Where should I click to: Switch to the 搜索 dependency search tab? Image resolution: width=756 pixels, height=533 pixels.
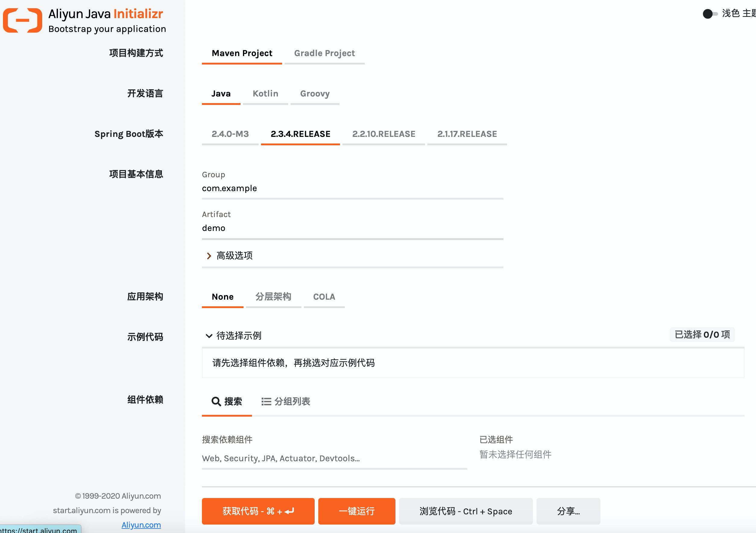pos(227,402)
